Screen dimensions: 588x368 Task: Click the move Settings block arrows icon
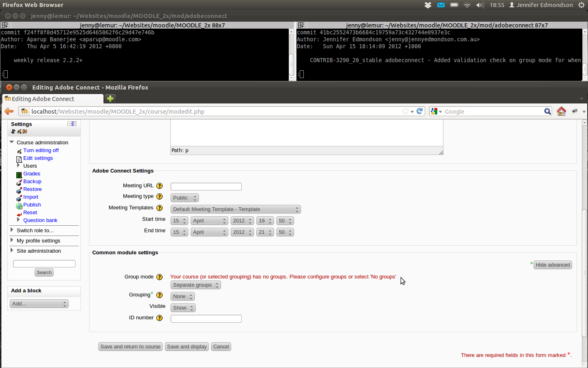pyautogui.click(x=13, y=131)
